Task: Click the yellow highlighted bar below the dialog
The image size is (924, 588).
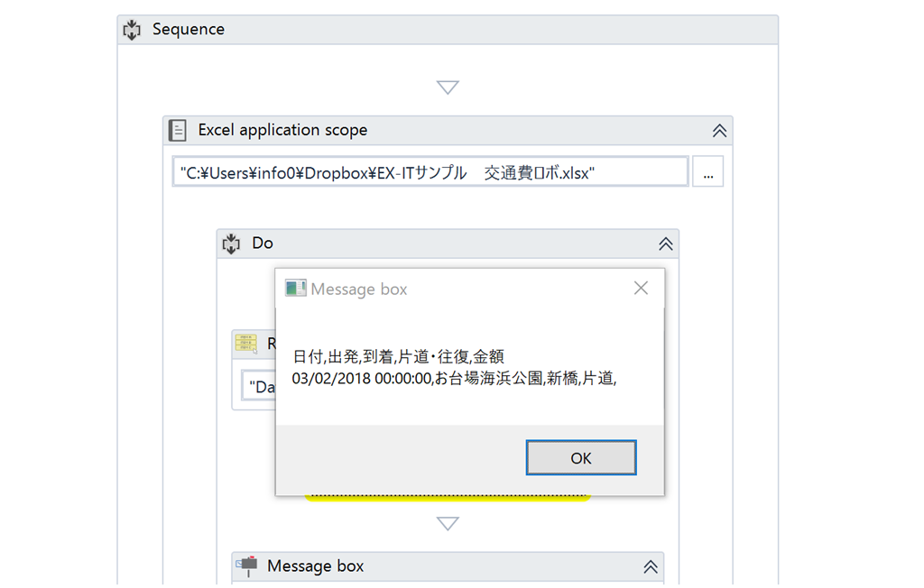Action: point(448,498)
